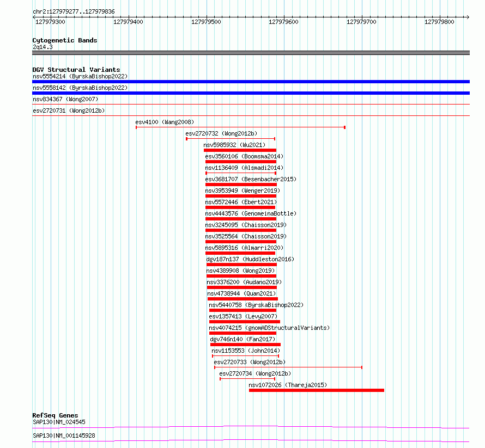Open nsv5572446 (Ebert2021) variant

click(241, 202)
